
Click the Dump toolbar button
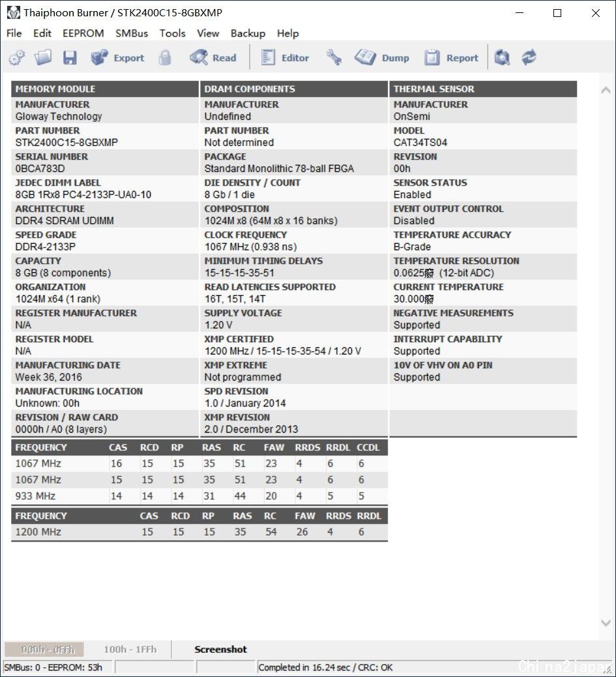382,57
